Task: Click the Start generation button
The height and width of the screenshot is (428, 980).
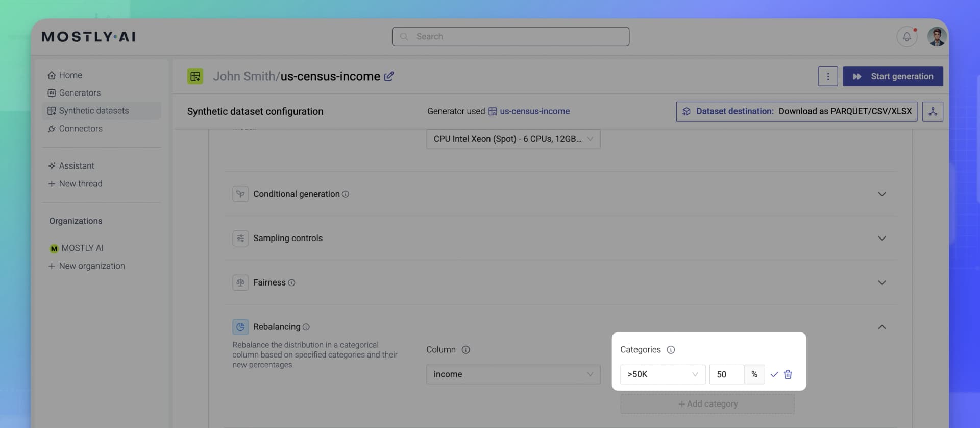Action: pos(892,76)
